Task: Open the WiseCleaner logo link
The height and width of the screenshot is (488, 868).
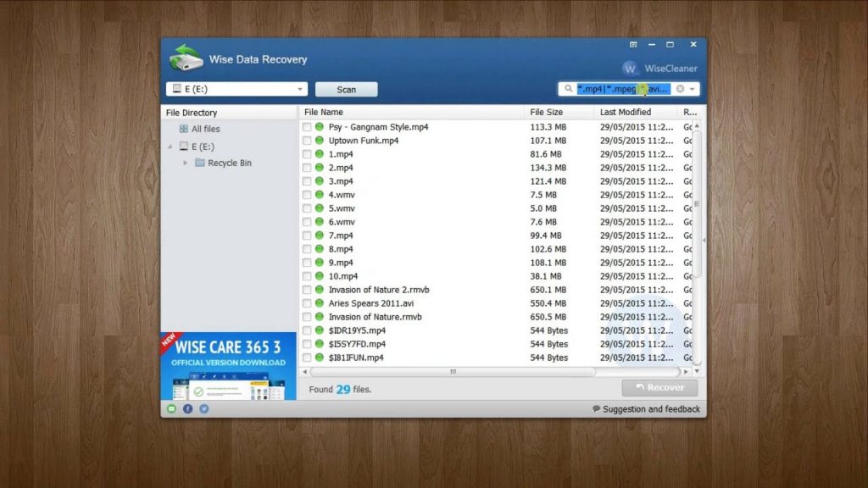Action: click(x=659, y=69)
